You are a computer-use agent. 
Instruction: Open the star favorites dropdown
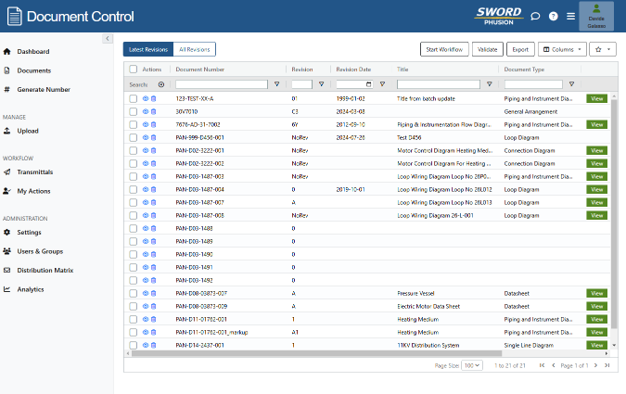[x=602, y=49]
